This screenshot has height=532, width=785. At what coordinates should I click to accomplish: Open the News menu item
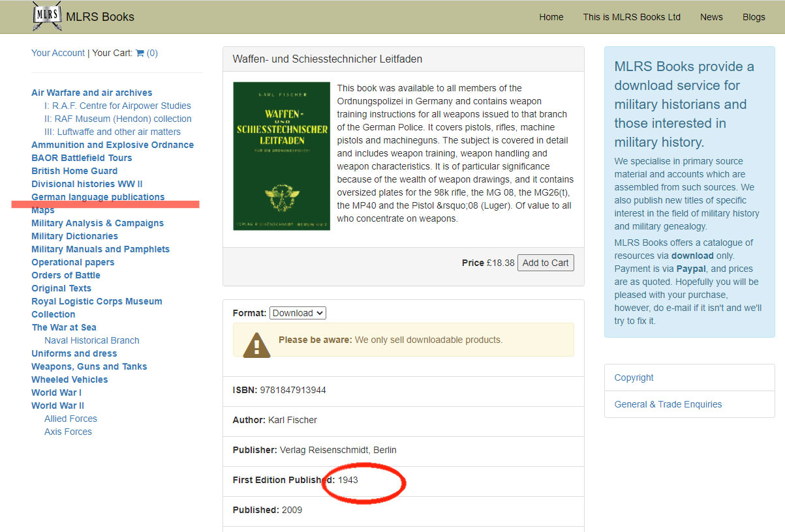[711, 17]
